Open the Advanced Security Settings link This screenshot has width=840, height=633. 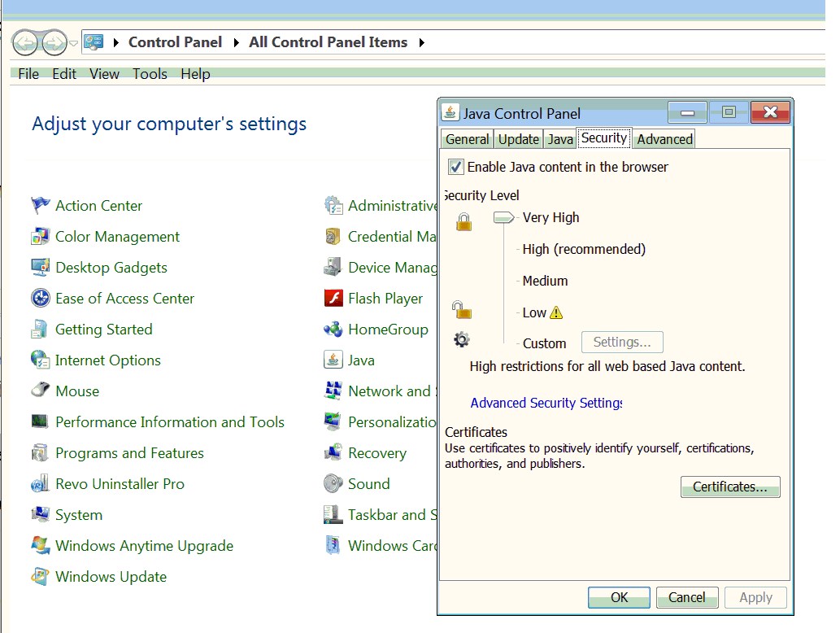coord(546,402)
